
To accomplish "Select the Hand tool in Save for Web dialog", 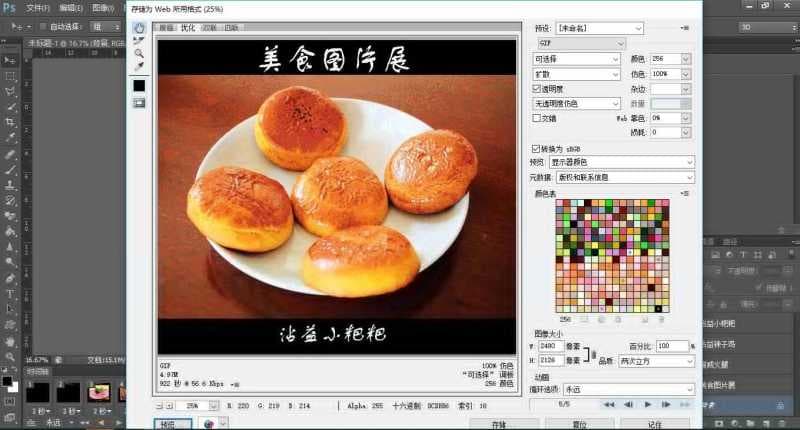I will 139,28.
